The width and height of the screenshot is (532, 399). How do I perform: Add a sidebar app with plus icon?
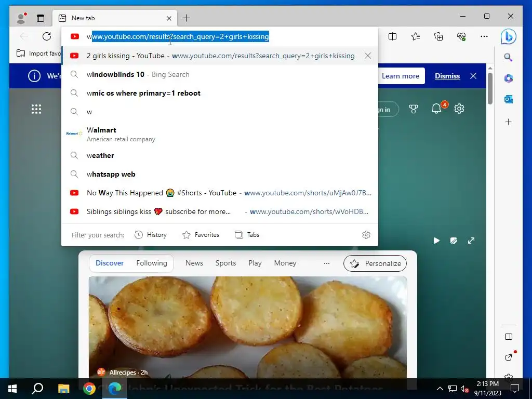508,122
